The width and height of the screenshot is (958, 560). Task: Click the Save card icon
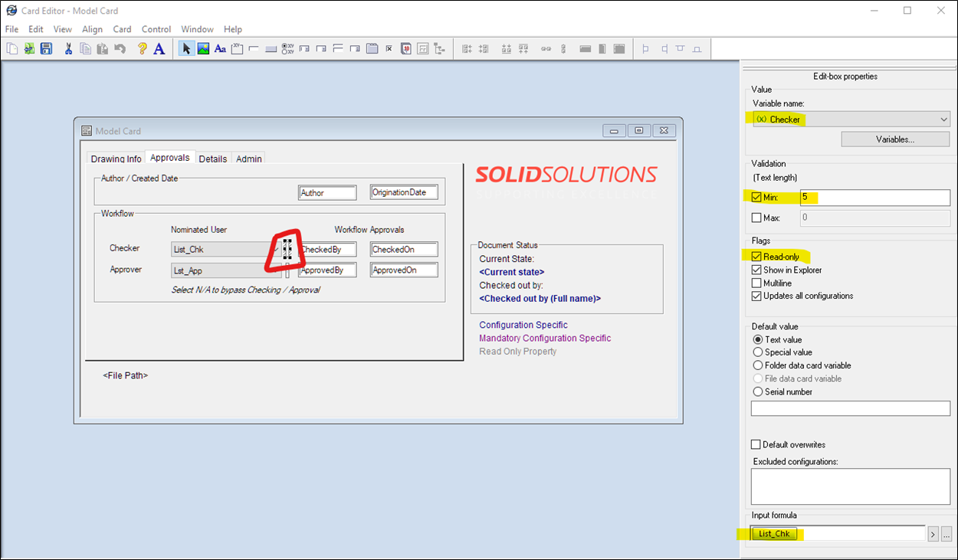point(46,48)
